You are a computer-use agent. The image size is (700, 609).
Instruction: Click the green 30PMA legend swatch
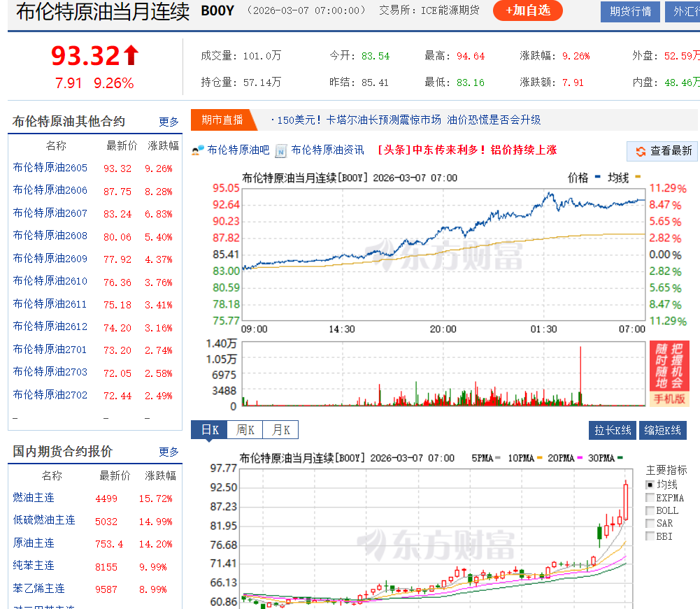point(620,458)
